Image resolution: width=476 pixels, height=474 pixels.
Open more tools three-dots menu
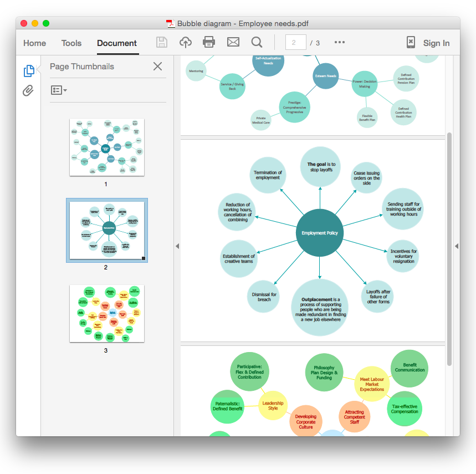339,42
